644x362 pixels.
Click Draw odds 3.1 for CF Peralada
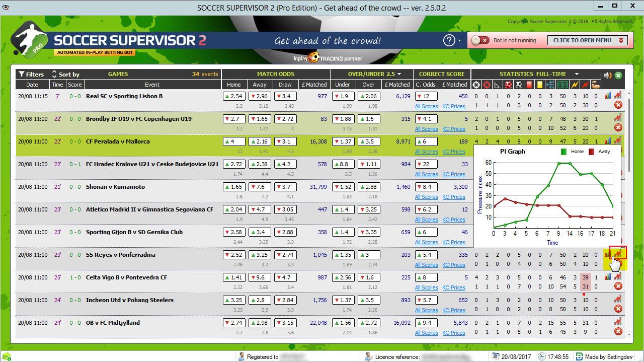[x=285, y=141]
